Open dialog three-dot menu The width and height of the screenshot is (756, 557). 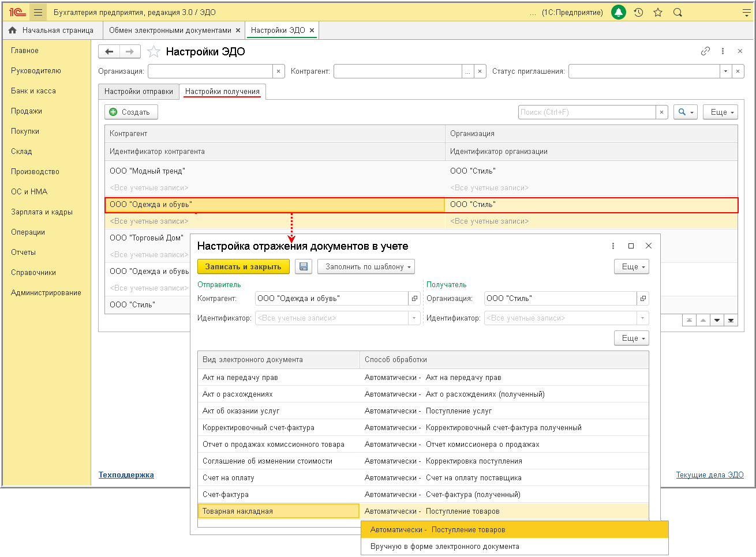[x=613, y=246]
